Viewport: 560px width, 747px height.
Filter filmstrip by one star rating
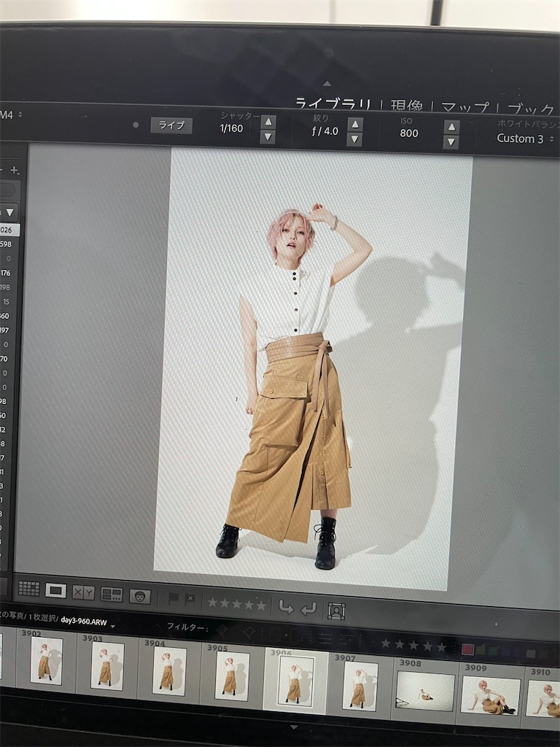point(385,643)
